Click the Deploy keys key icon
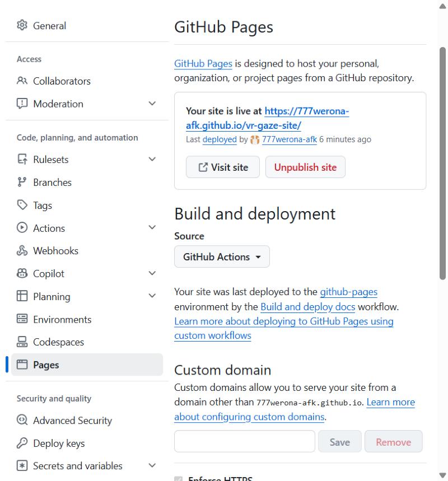448x481 pixels. tap(22, 443)
